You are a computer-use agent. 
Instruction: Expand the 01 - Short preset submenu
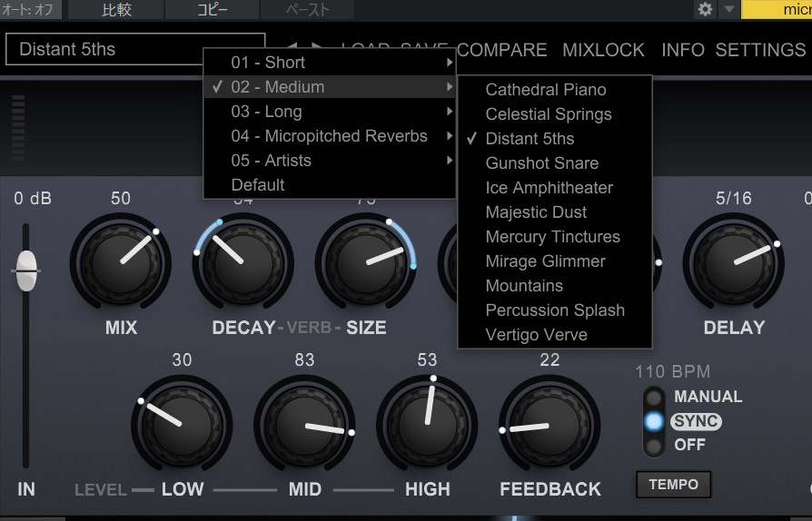tap(329, 63)
